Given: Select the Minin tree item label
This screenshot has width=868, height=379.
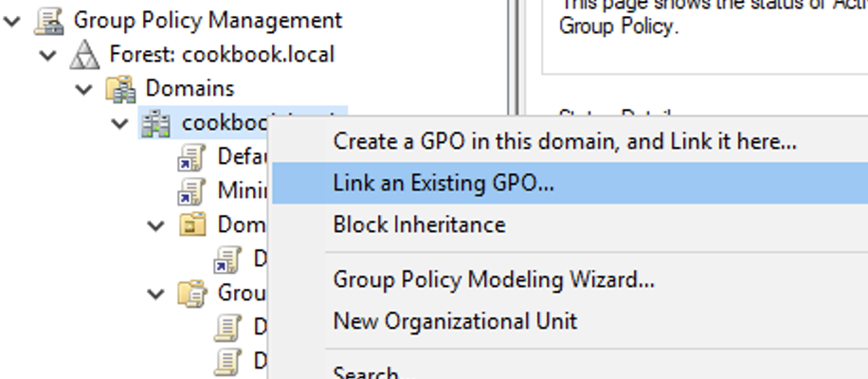Looking at the screenshot, I should pos(242,190).
